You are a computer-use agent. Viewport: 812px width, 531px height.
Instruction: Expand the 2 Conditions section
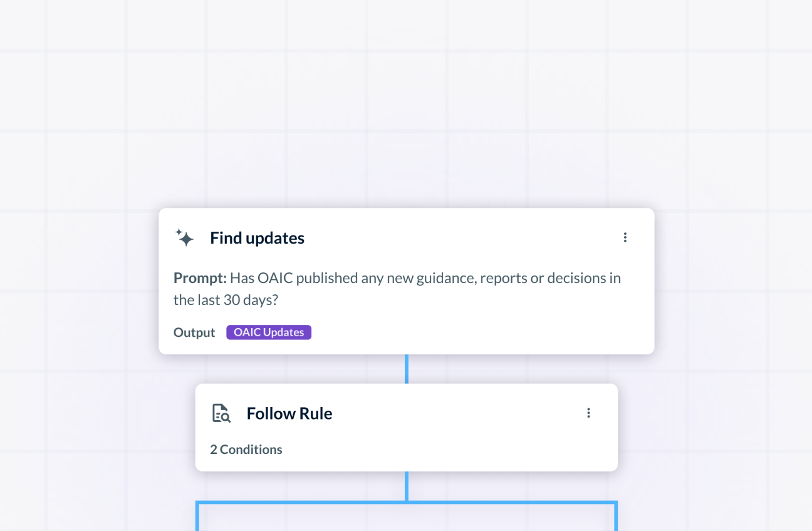point(246,449)
